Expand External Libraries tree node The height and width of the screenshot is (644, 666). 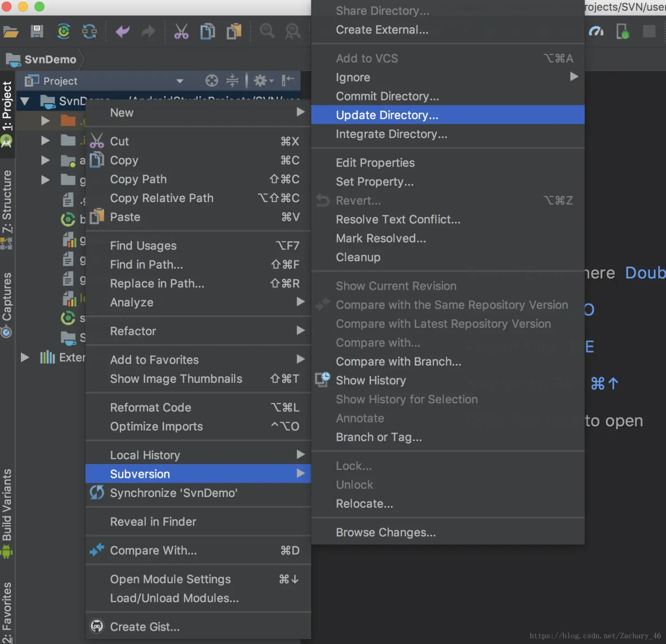point(25,357)
